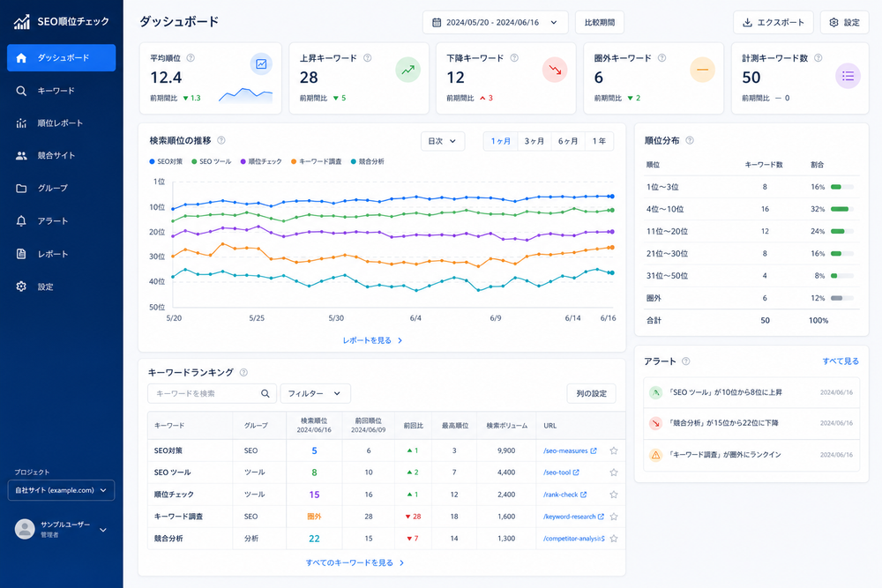
Task: Star the SEO ツール keyword row
Action: coord(614,473)
